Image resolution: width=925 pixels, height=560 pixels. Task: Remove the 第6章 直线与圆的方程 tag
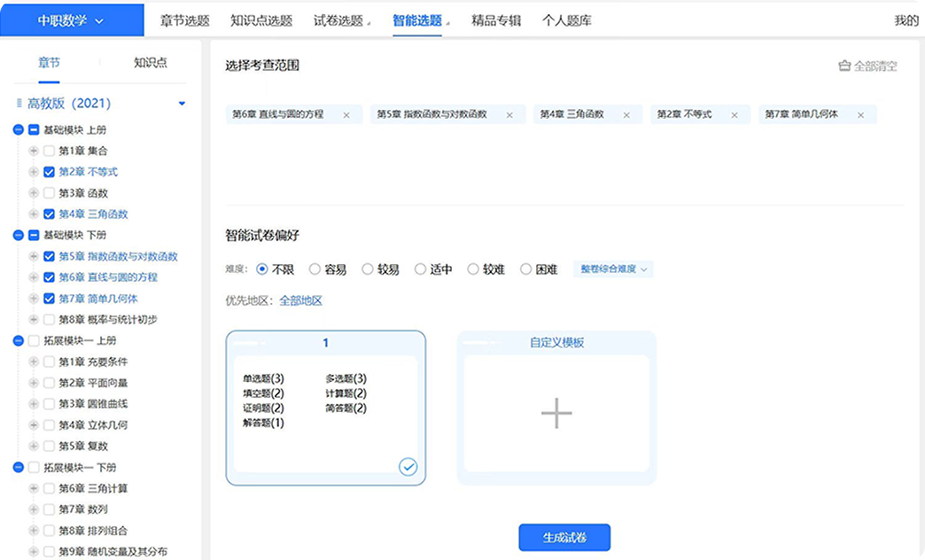click(x=346, y=115)
